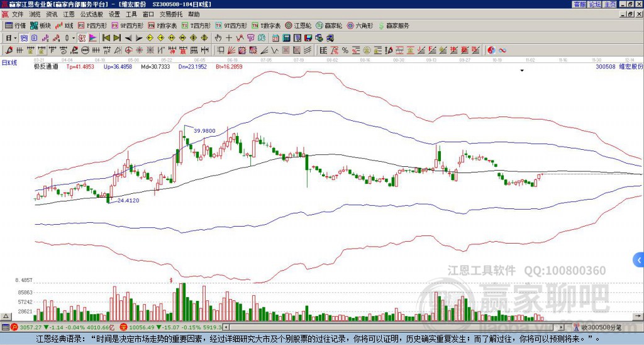Click the 300508 维宏股份 stock name label
The width and height of the screenshot is (644, 345).
pyautogui.click(x=619, y=66)
